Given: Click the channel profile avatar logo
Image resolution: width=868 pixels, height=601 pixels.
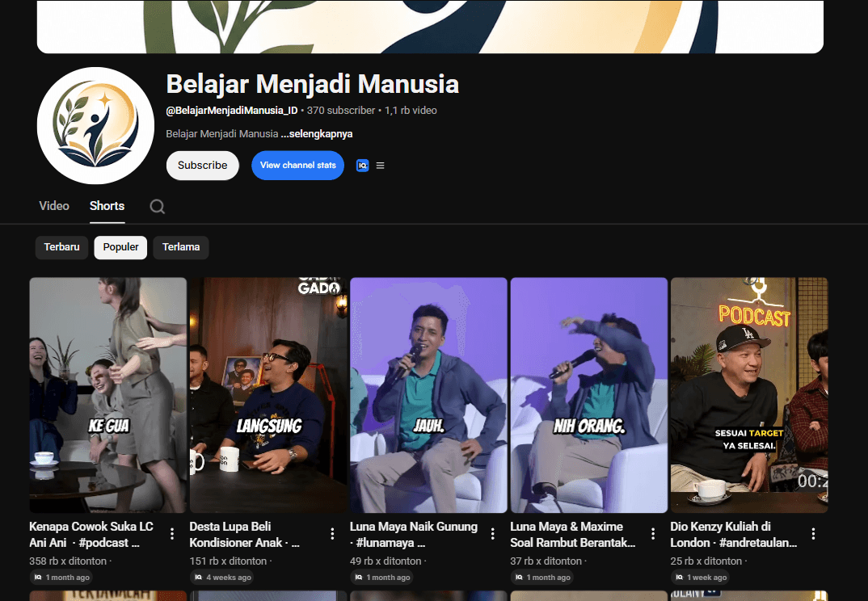Looking at the screenshot, I should click(x=95, y=126).
